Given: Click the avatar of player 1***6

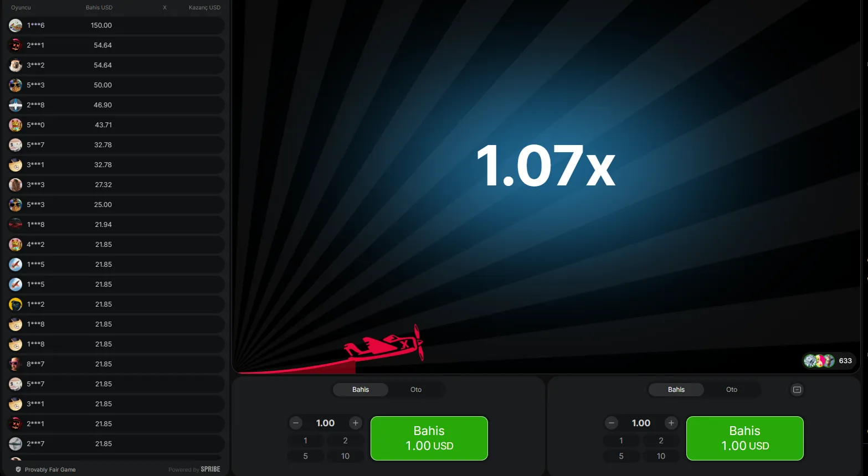Looking at the screenshot, I should click(x=16, y=25).
